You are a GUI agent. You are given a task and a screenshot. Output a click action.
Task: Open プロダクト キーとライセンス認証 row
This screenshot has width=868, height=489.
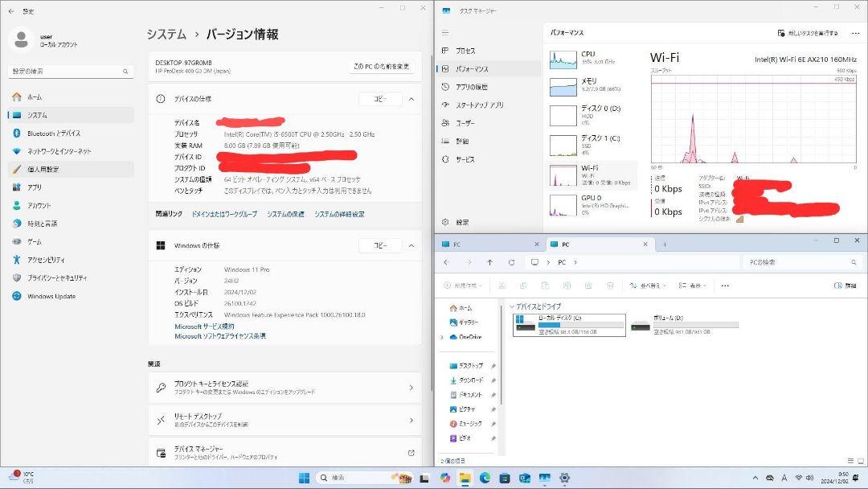tap(285, 388)
